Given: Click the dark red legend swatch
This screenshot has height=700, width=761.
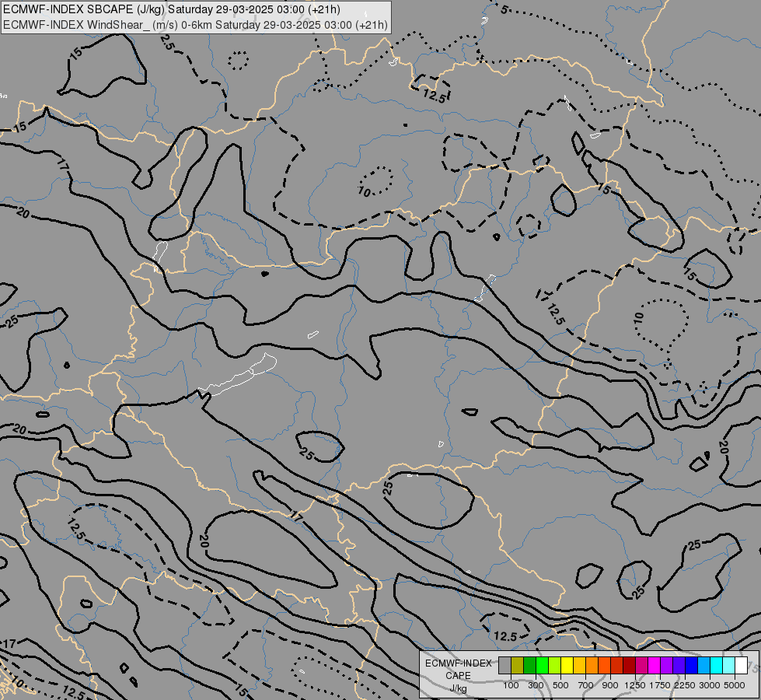Looking at the screenshot, I should pyautogui.click(x=629, y=665).
